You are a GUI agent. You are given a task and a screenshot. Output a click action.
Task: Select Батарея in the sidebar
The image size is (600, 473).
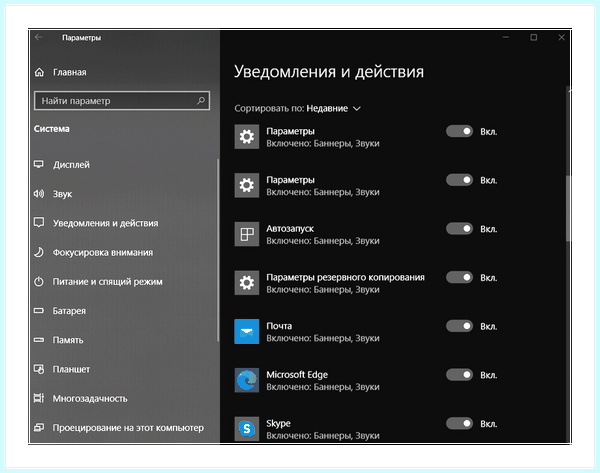tap(69, 311)
